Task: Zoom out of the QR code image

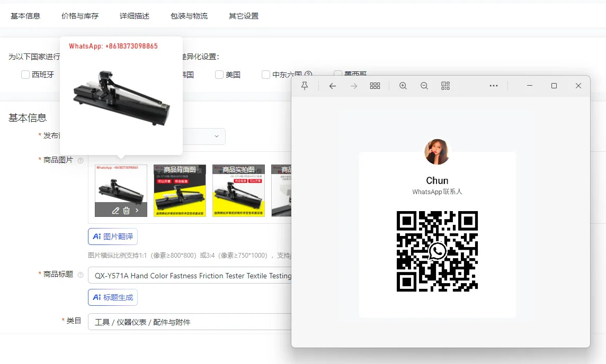Action: (x=424, y=86)
